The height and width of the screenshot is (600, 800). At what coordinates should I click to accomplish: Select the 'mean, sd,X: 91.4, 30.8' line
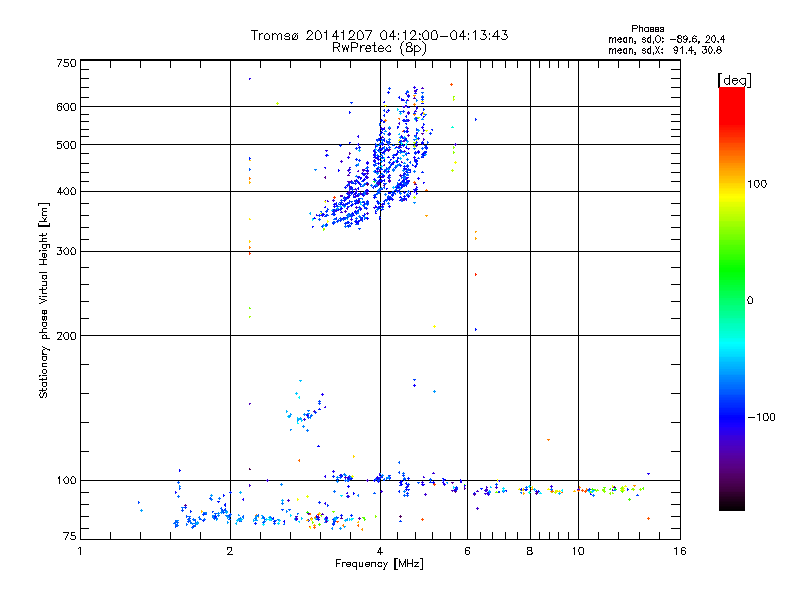(665, 50)
